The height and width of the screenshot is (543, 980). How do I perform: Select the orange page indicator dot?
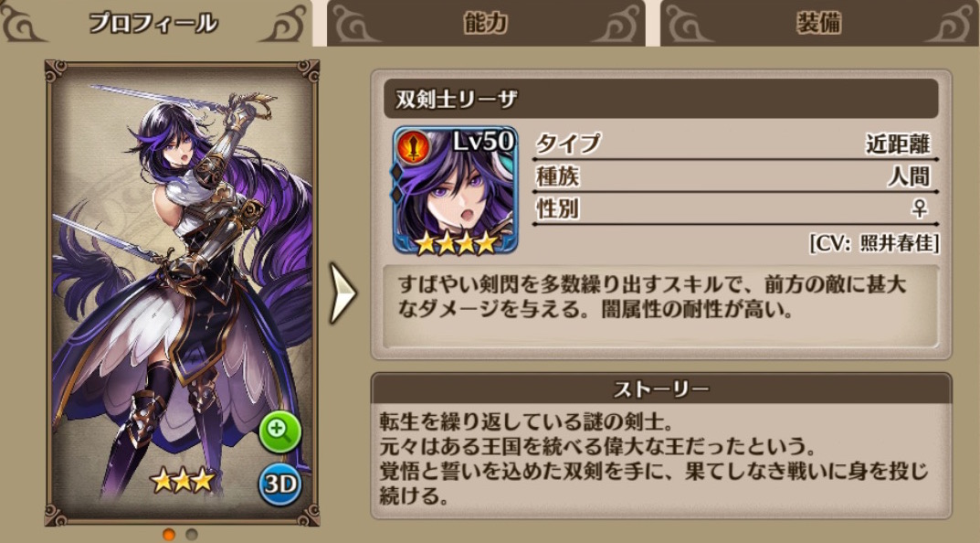[x=169, y=534]
